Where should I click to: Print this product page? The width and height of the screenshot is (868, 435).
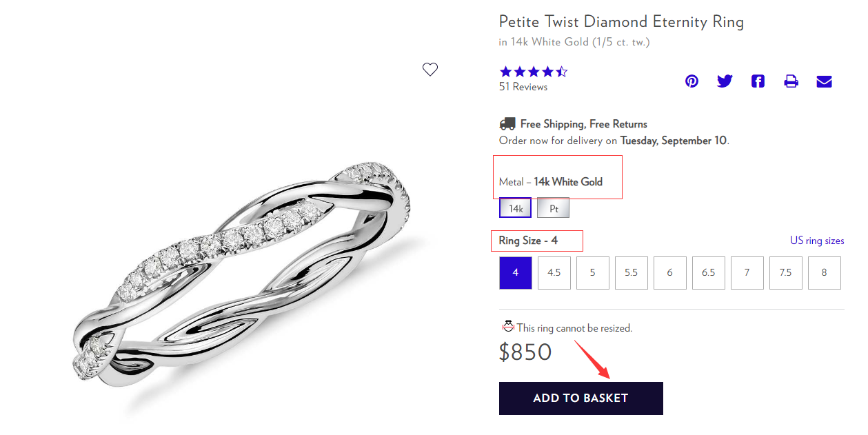click(x=791, y=81)
